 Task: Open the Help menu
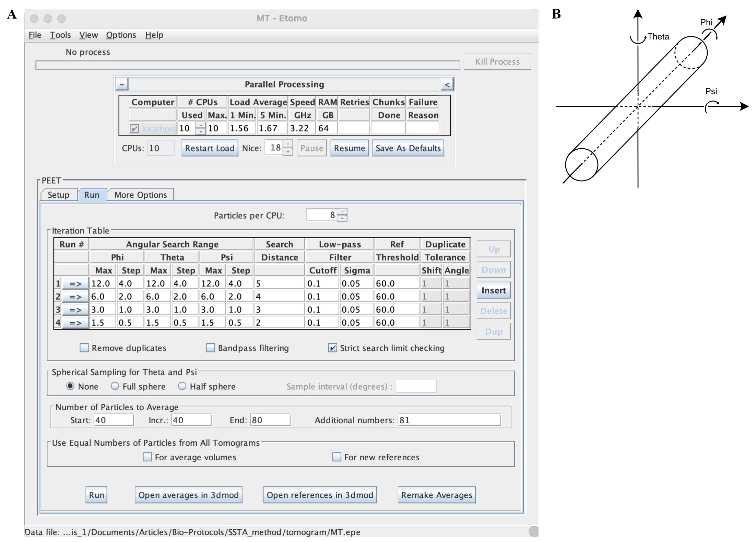pyautogui.click(x=154, y=35)
